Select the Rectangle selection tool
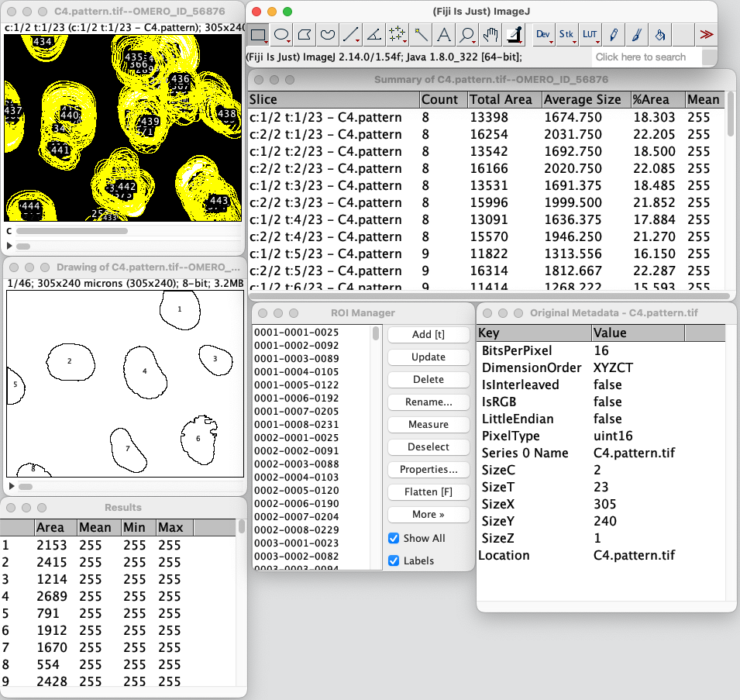This screenshot has height=700, width=740. [258, 34]
